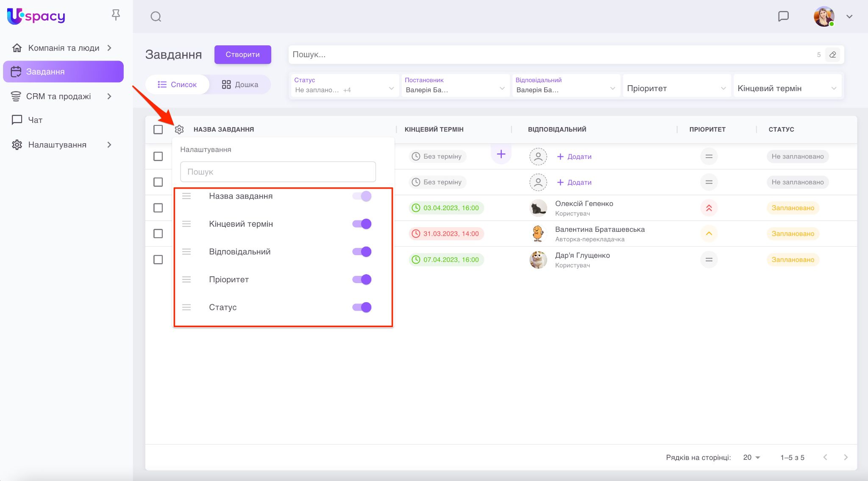Open the chat bubble icon in the header
This screenshot has height=481, width=868.
pyautogui.click(x=783, y=17)
